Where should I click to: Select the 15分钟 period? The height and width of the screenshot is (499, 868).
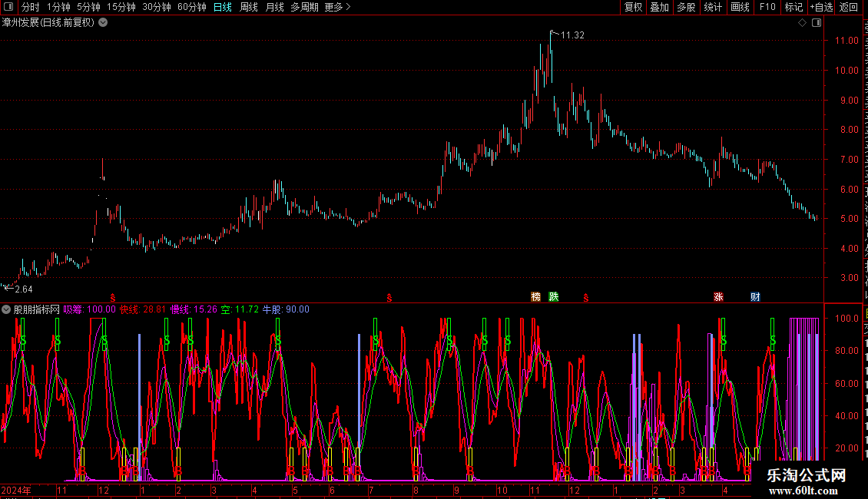coord(121,7)
